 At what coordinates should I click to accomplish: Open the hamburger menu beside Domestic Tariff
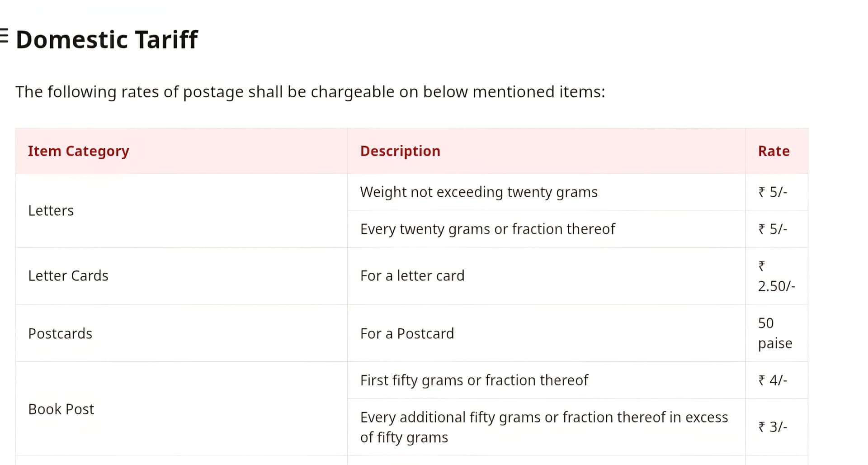(x=4, y=36)
